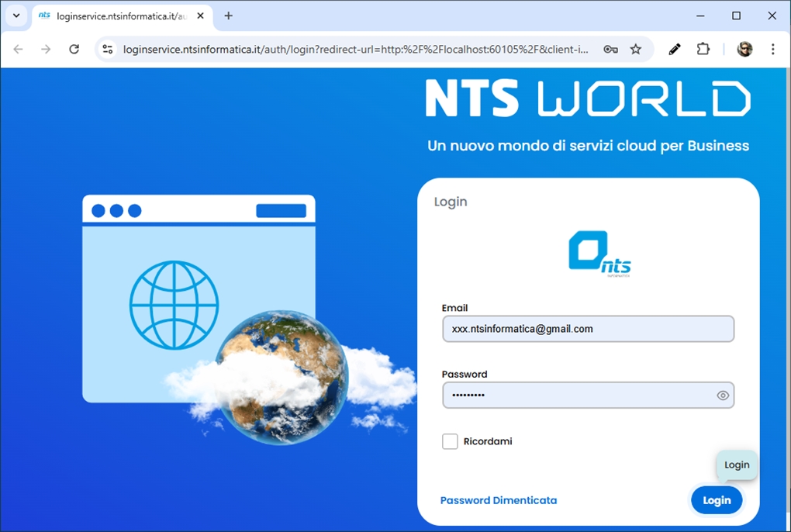Maximize the Chrome window

[x=736, y=16]
